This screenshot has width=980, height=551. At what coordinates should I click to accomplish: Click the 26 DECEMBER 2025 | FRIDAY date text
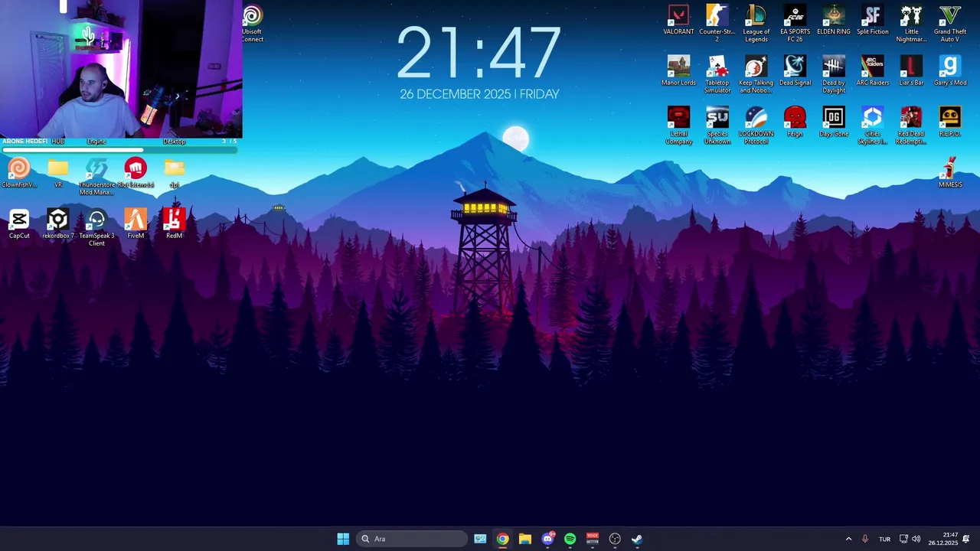tap(479, 94)
